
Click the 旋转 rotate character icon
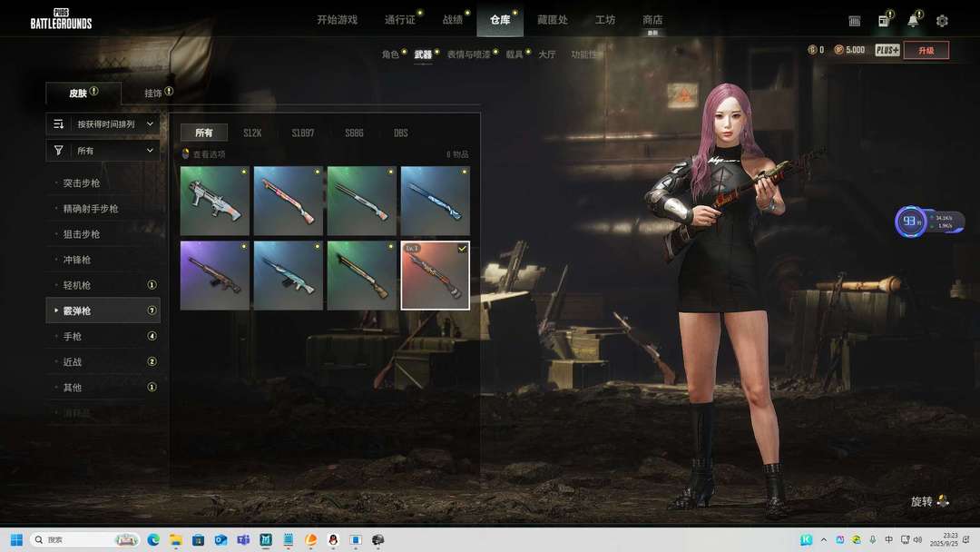(x=943, y=501)
